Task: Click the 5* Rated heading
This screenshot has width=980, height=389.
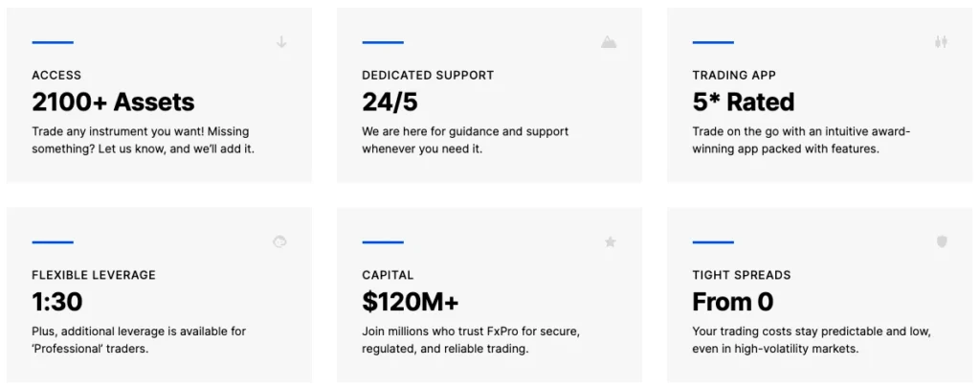Action: (x=743, y=102)
